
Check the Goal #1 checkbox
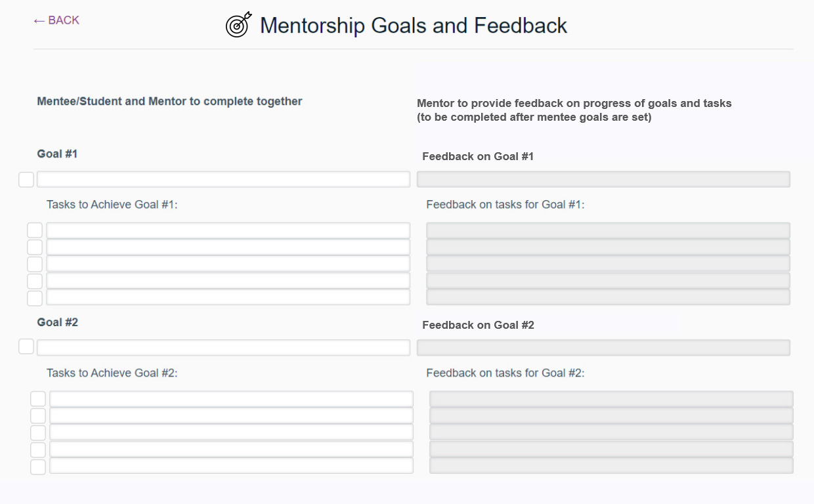coord(26,180)
